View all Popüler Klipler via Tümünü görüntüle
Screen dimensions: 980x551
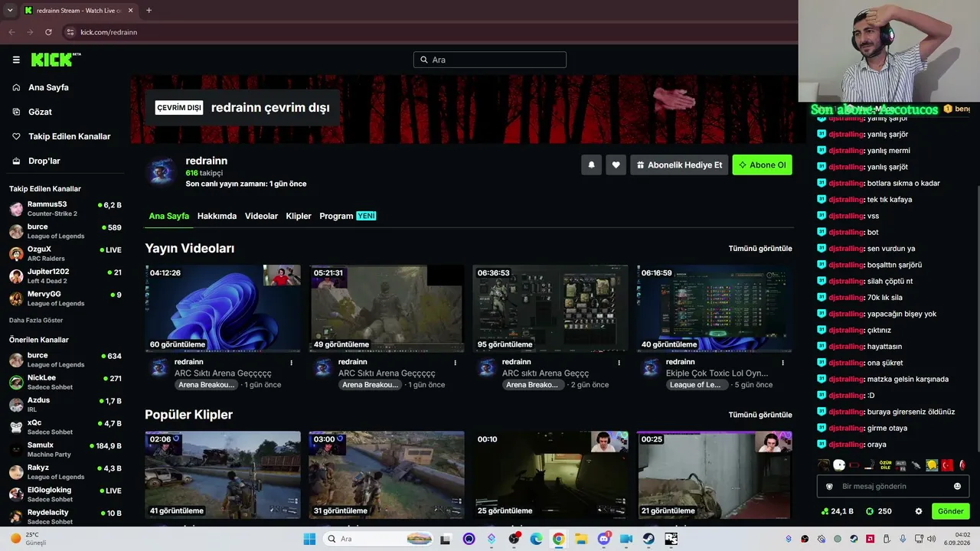[x=760, y=415]
